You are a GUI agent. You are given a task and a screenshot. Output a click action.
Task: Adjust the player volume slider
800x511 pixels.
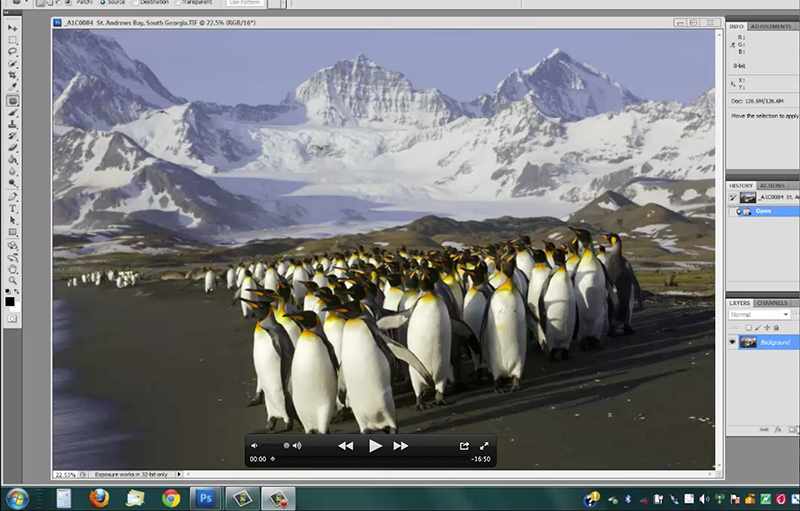tap(276, 446)
